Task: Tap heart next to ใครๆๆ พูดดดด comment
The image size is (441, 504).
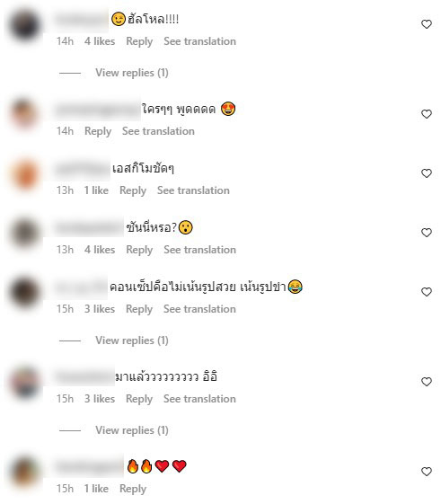Action: click(427, 114)
